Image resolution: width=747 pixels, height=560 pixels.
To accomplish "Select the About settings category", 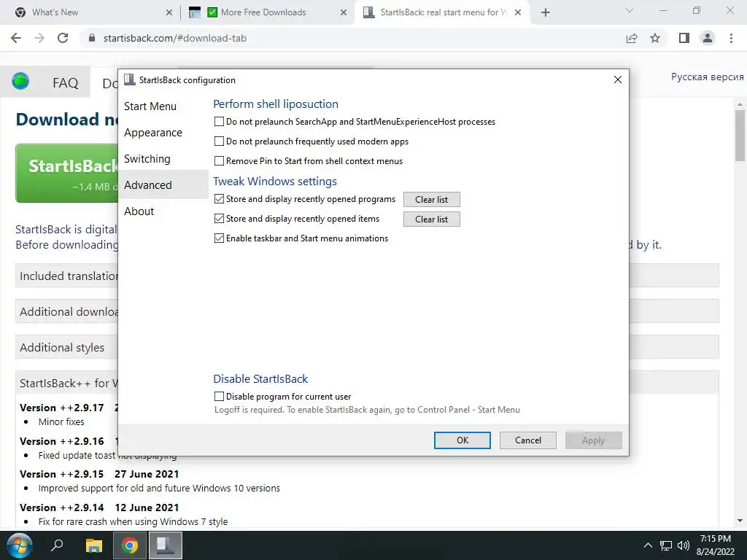I will [163, 211].
